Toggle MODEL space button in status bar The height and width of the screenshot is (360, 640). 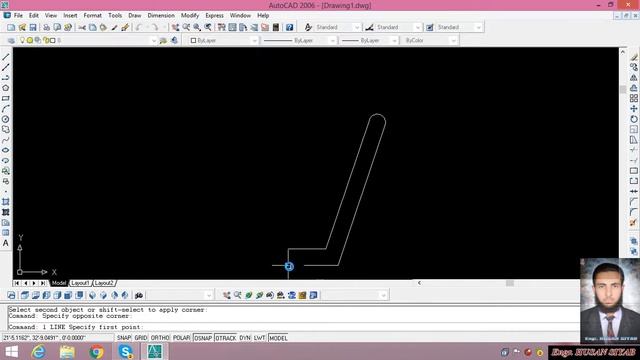coord(278,338)
